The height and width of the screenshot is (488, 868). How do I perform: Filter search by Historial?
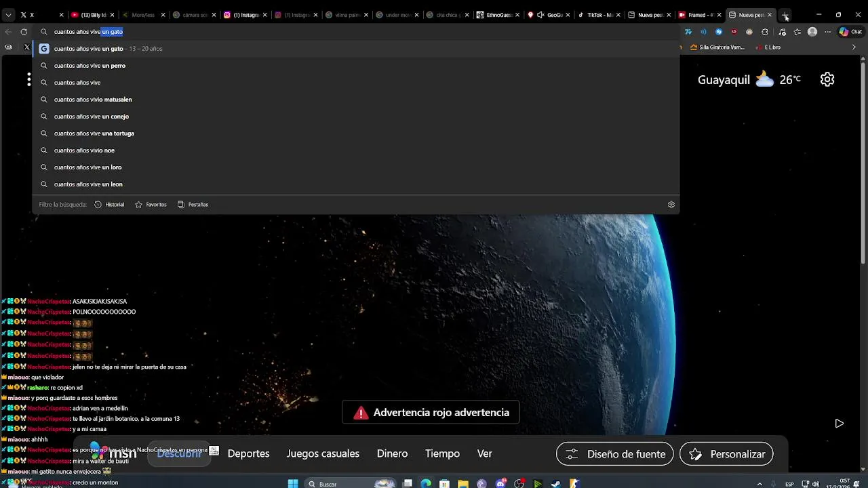coord(109,205)
